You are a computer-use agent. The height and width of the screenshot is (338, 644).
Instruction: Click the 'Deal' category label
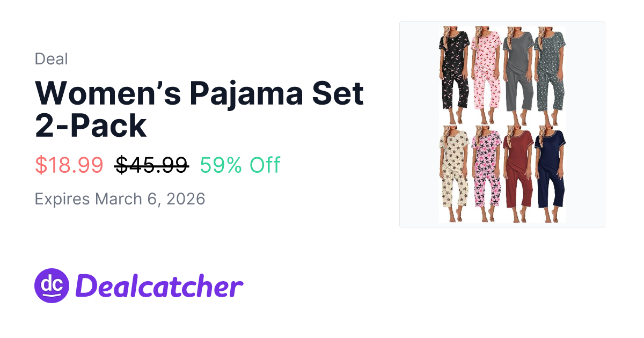51,59
